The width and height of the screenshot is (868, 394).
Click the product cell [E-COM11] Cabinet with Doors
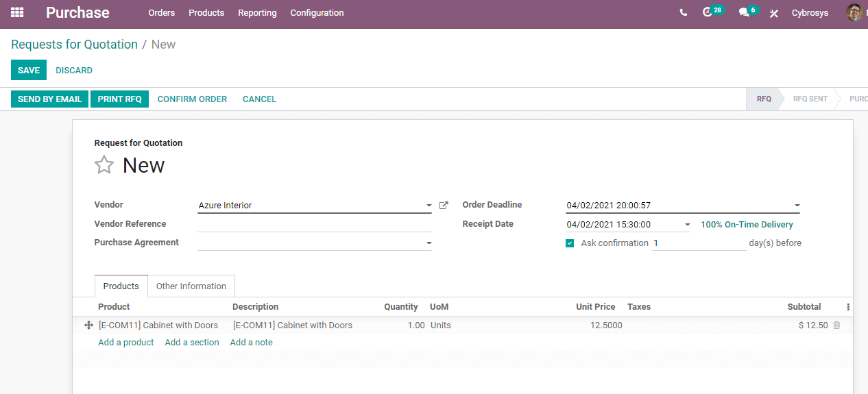point(158,325)
